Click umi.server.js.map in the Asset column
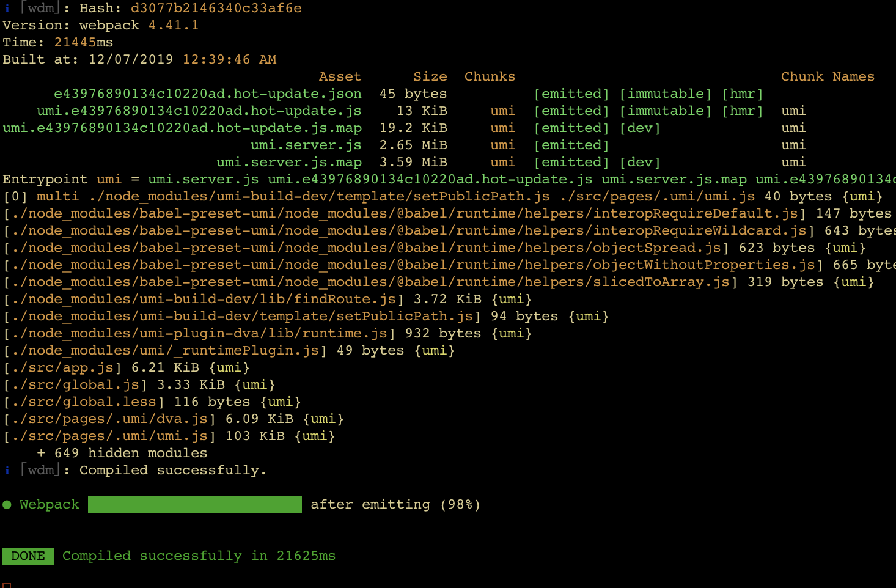The height and width of the screenshot is (588, 896). [289, 163]
